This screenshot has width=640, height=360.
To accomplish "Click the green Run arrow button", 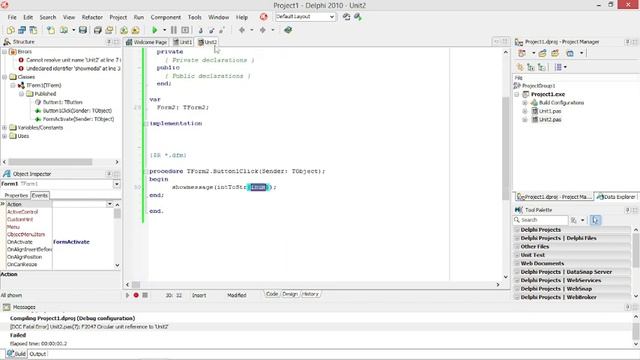I will click(155, 30).
